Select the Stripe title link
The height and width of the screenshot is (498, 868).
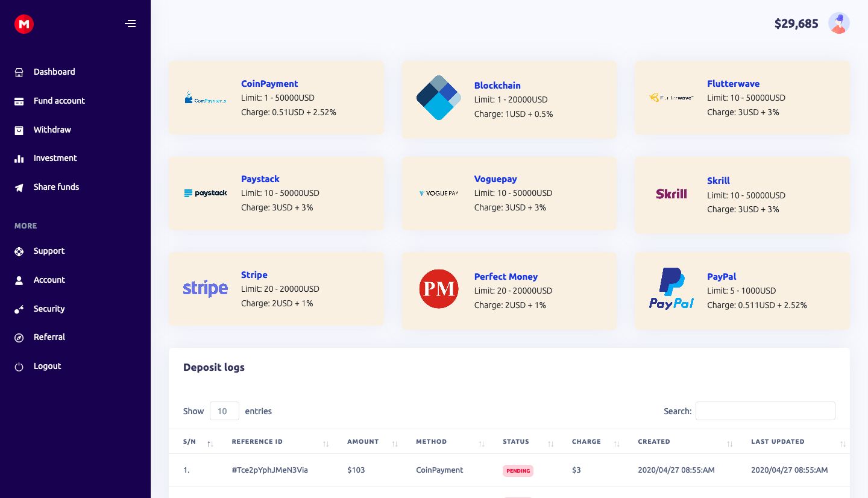254,275
